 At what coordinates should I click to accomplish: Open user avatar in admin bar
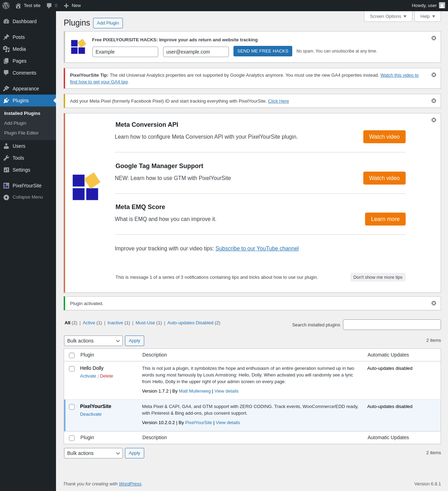point(442,6)
